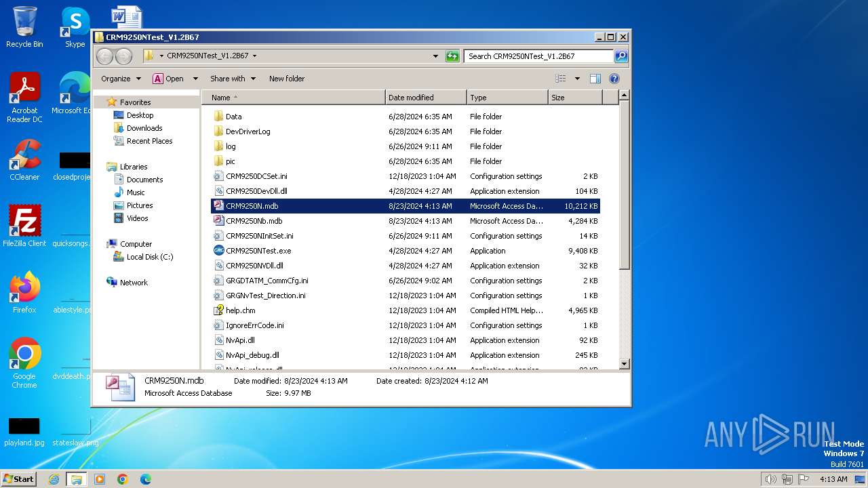Screen dimensions: 868x488
Task: Open Windows Media Player from the taskbar
Action: coord(100,479)
